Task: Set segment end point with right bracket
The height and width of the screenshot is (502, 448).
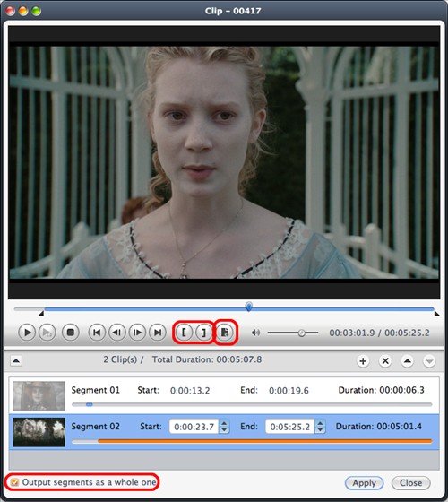Action: pos(204,333)
